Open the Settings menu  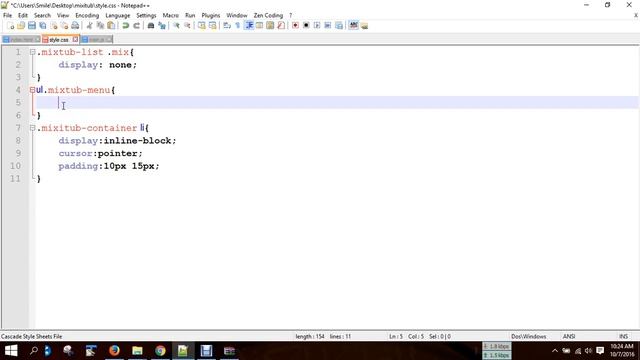tap(146, 16)
